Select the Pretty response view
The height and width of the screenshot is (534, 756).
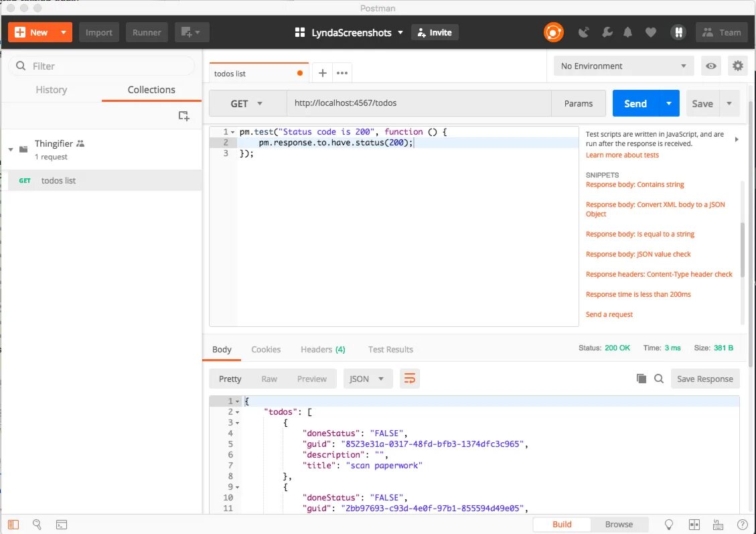(230, 379)
